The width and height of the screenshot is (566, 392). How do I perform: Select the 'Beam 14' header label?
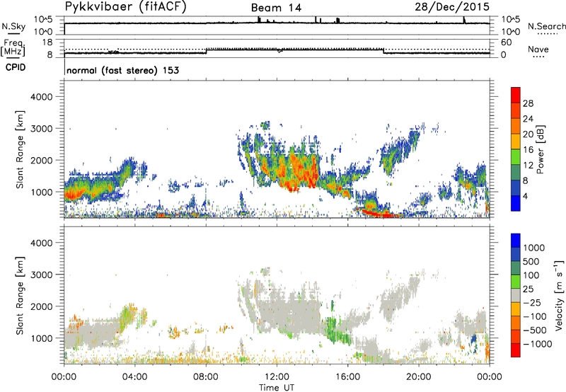coord(276,8)
